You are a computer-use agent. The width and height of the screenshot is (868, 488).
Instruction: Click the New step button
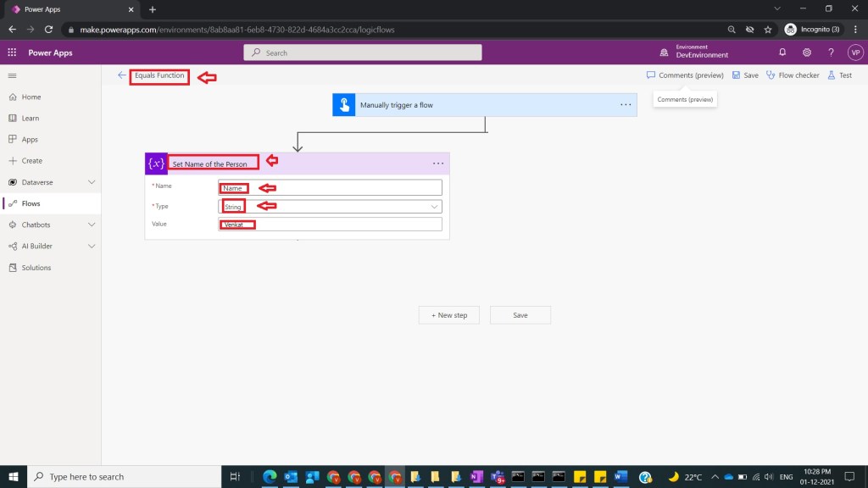(448, 315)
